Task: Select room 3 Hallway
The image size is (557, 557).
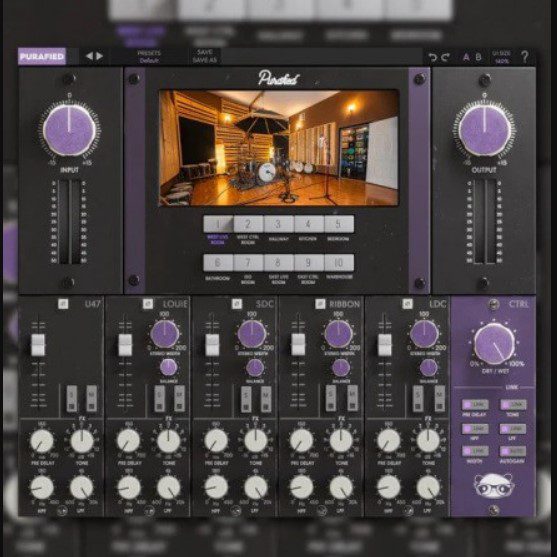Action: 278,224
